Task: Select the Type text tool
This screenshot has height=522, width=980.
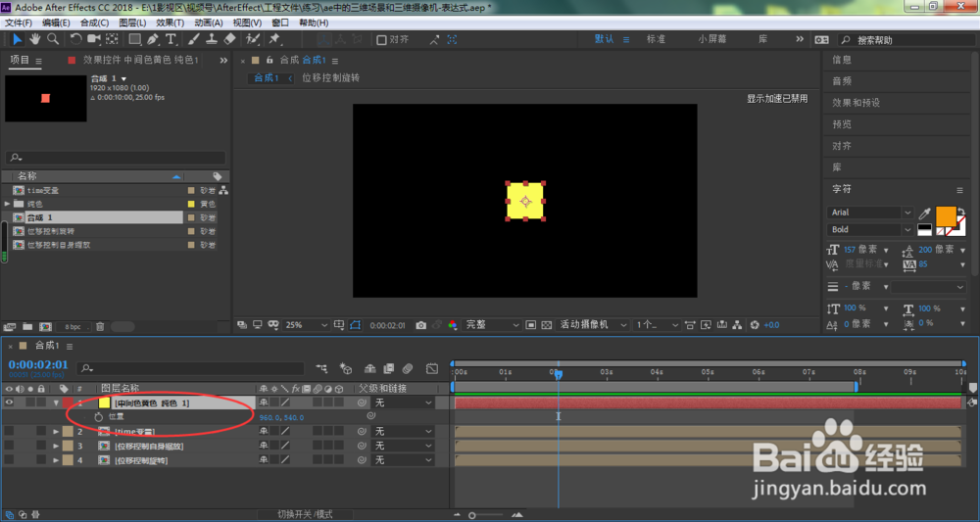Action: point(171,39)
